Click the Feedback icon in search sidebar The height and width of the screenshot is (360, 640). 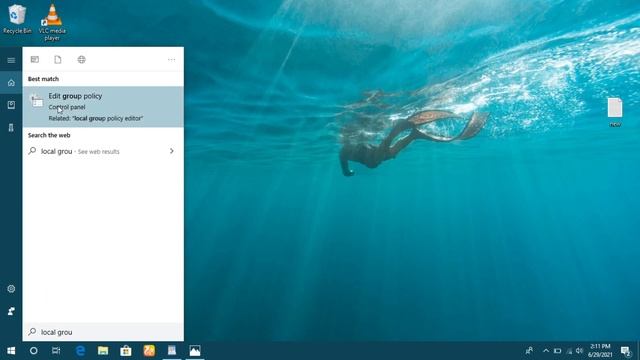click(11, 311)
